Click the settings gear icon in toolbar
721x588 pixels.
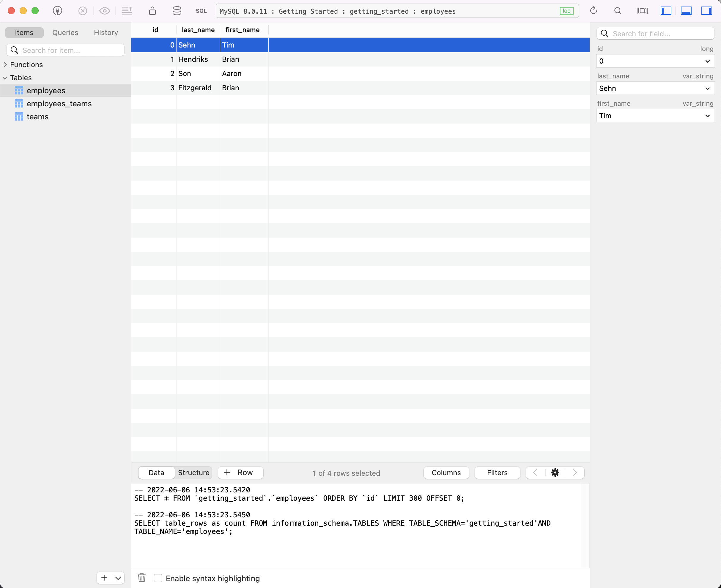(x=555, y=472)
